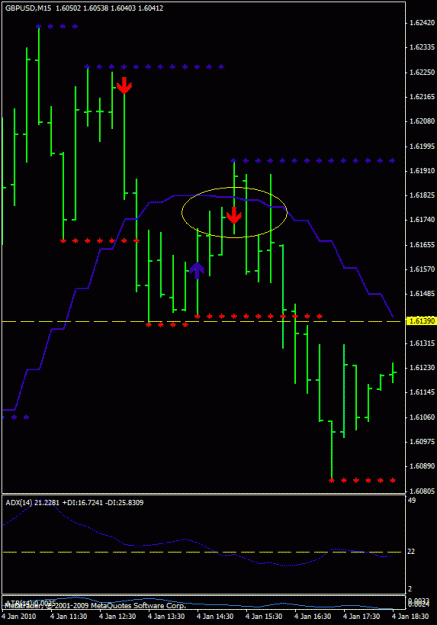
Task: Click price axis label 1.62420
Action: click(422, 23)
